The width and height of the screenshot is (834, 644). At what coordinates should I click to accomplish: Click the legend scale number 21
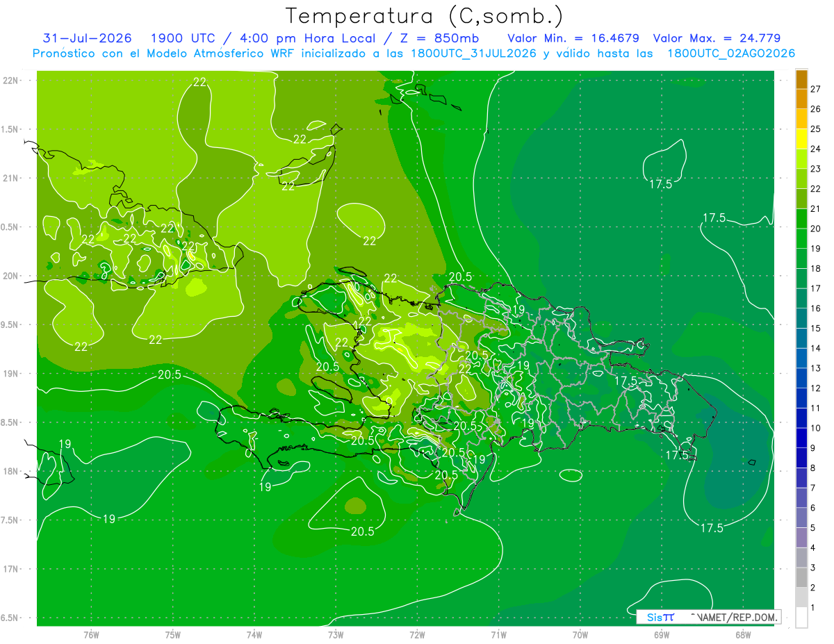click(815, 208)
